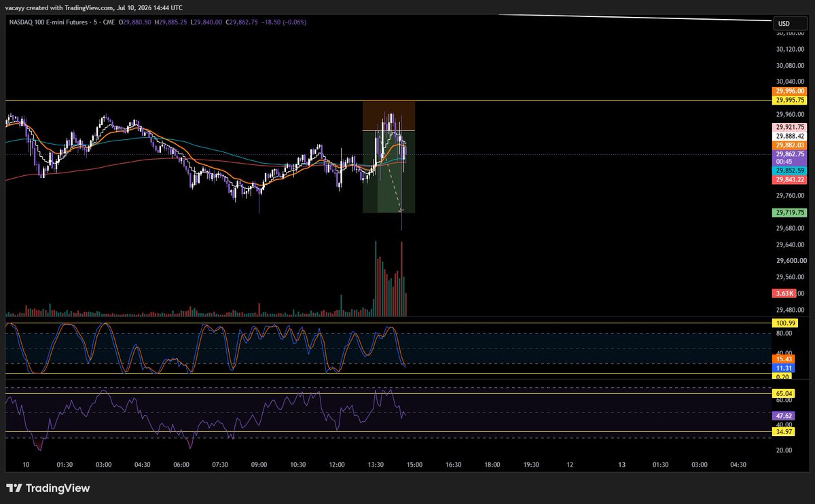
Task: Click the orange 29,882.03 moving average label
Action: [x=789, y=145]
